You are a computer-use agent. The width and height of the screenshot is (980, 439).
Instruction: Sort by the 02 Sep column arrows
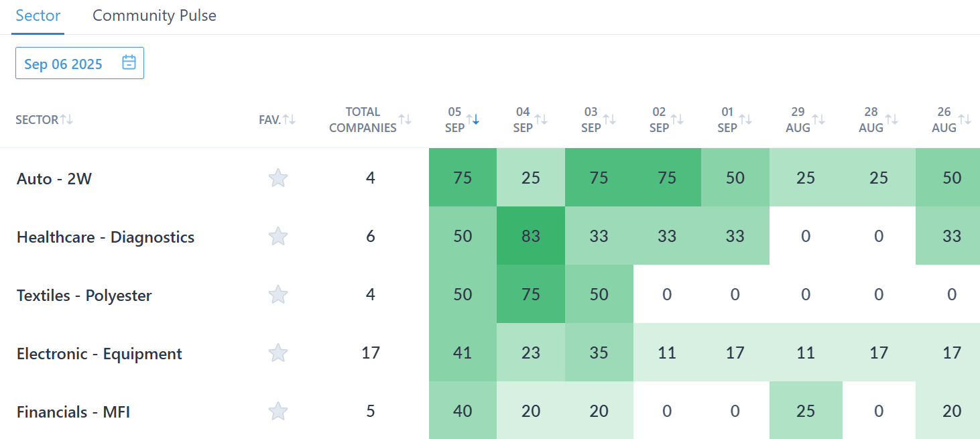pos(677,120)
